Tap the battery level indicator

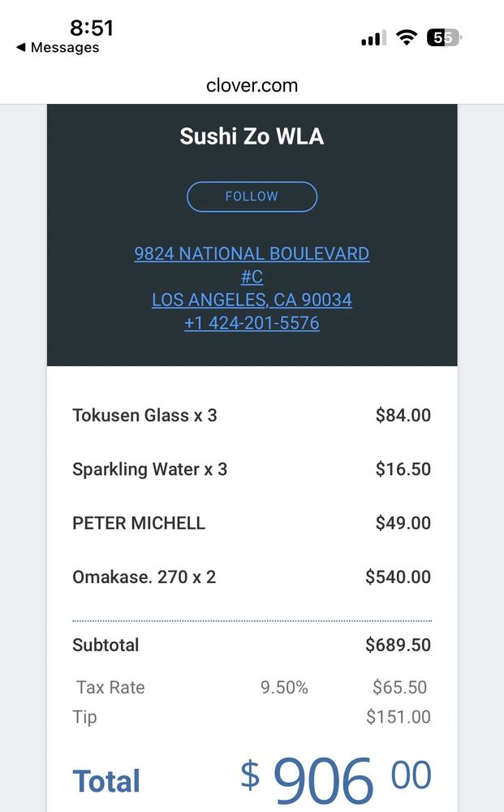coord(443,37)
